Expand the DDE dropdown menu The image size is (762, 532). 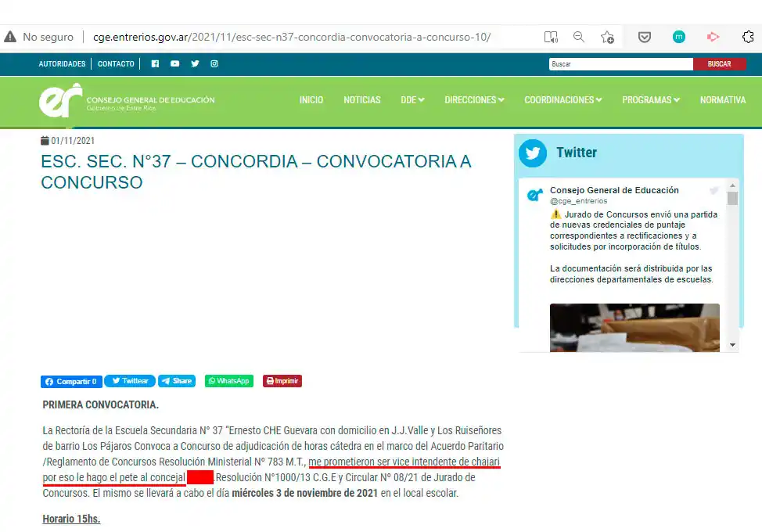pyautogui.click(x=412, y=100)
